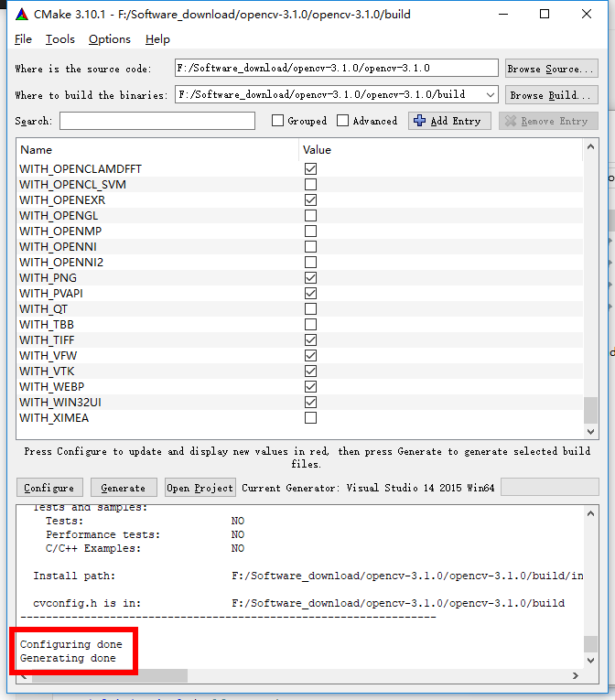Click the cache list scroll up arrow

(x=590, y=147)
